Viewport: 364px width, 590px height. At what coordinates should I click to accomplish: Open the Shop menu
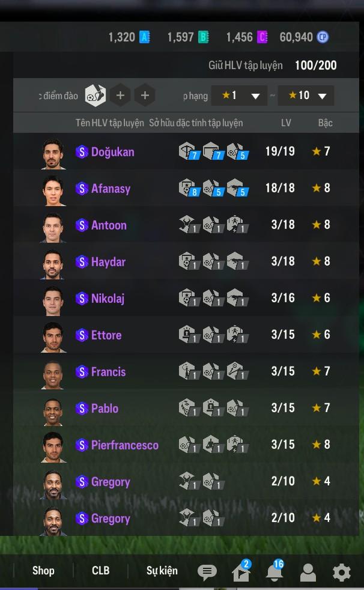coord(43,570)
